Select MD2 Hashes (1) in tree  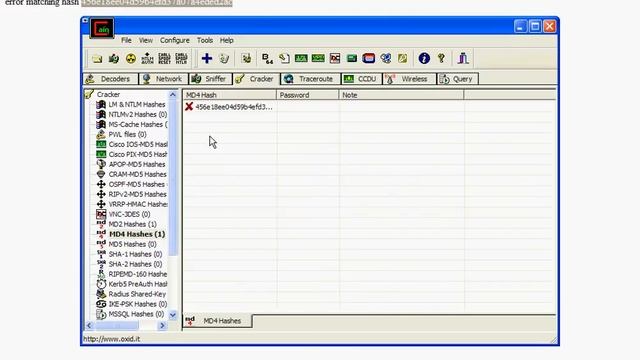tap(132, 224)
